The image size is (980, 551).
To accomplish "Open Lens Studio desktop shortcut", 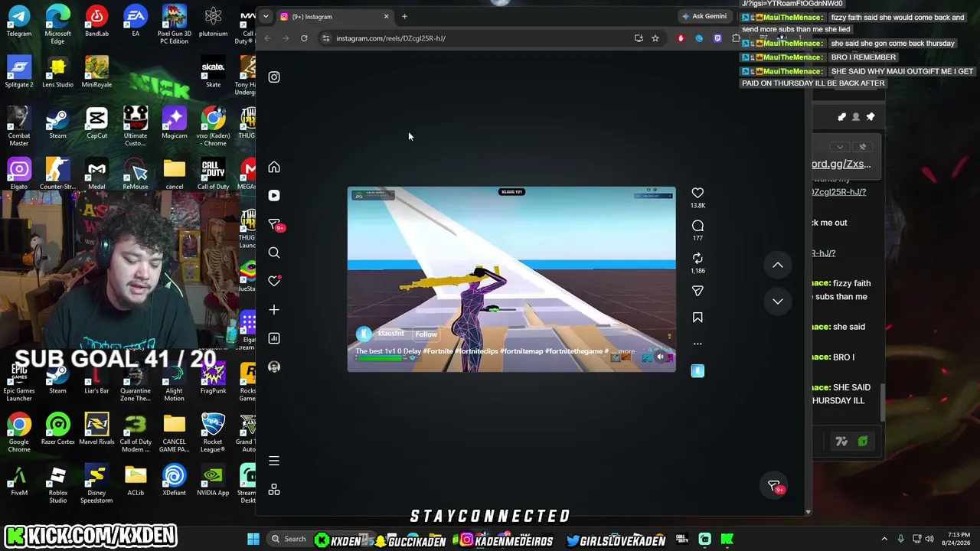I will (x=57, y=72).
